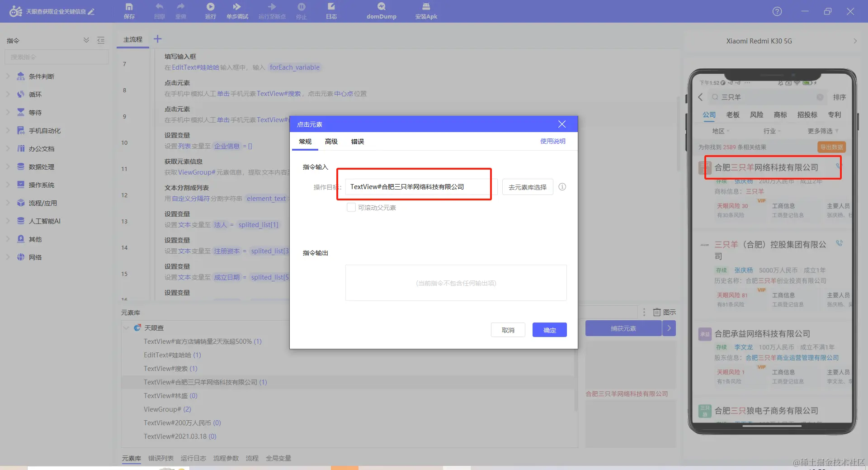Open the three-dot menu near 图示
This screenshot has height=470, width=868.
point(644,312)
